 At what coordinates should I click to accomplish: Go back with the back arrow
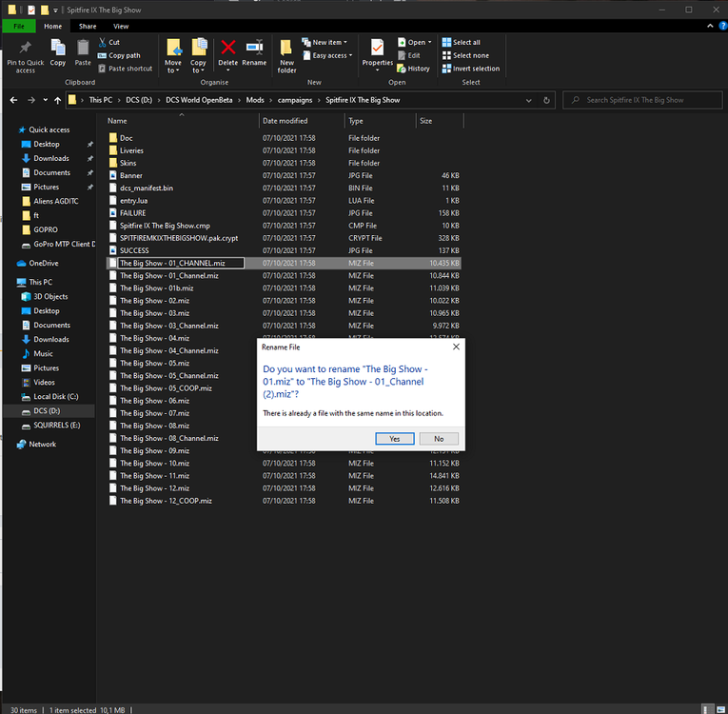tap(14, 100)
